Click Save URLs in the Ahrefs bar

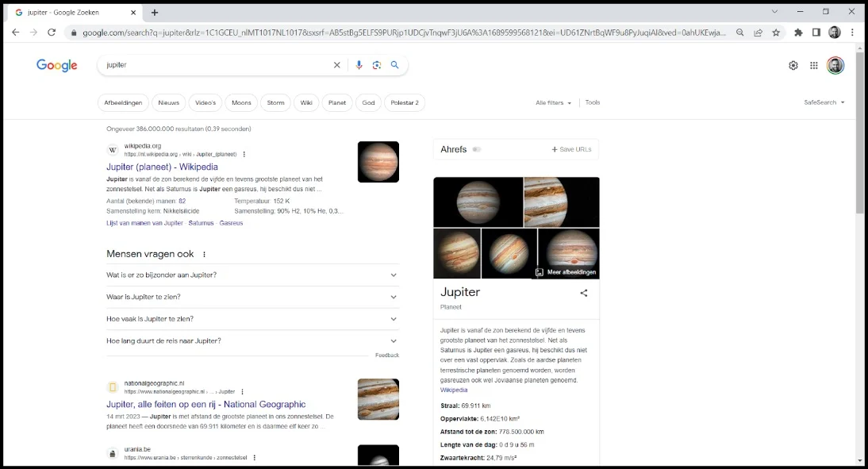tap(571, 149)
